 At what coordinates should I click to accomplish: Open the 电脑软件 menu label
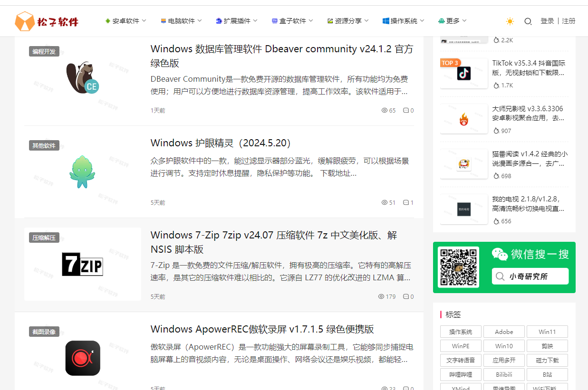click(x=182, y=21)
